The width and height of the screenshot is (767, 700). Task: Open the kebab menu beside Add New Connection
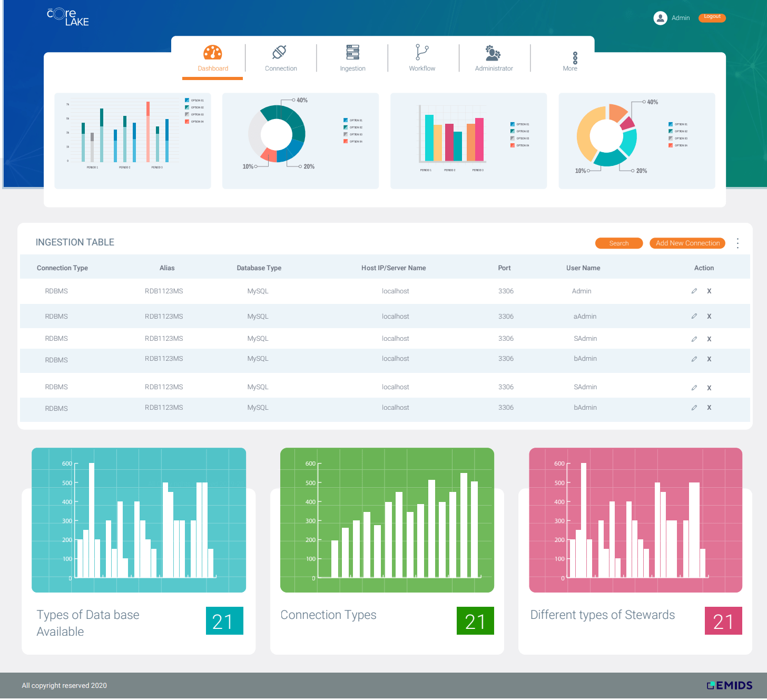(x=737, y=243)
